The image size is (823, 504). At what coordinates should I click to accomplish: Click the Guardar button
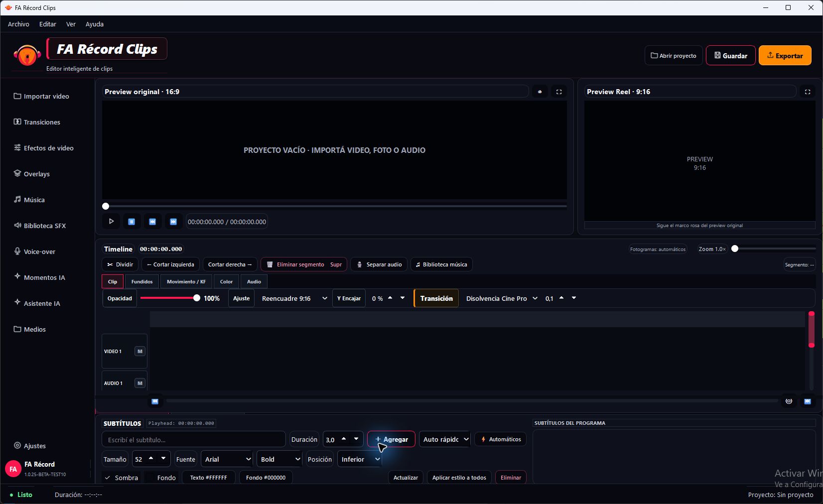click(731, 56)
